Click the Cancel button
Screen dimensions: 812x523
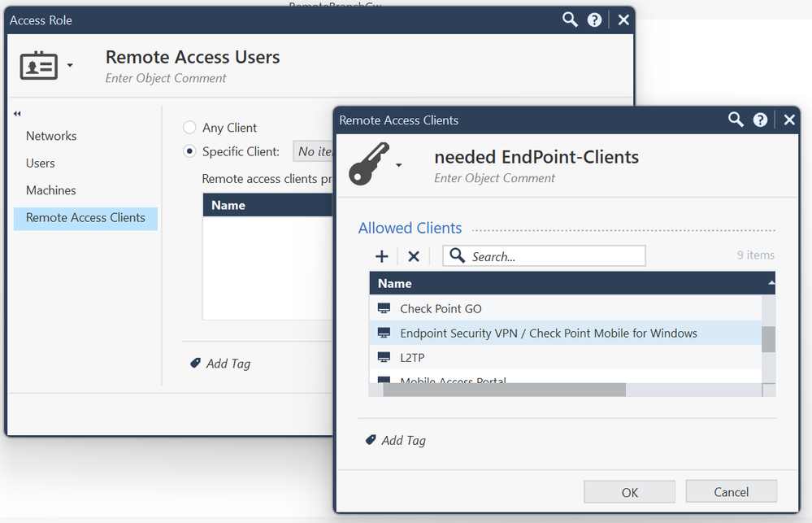pos(732,491)
